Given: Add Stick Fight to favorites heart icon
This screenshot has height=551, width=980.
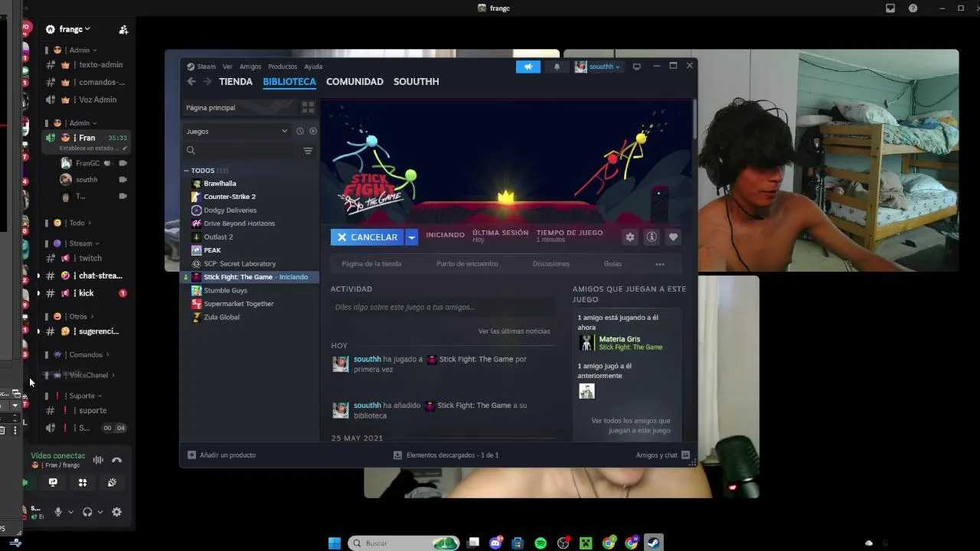Looking at the screenshot, I should click(x=673, y=237).
